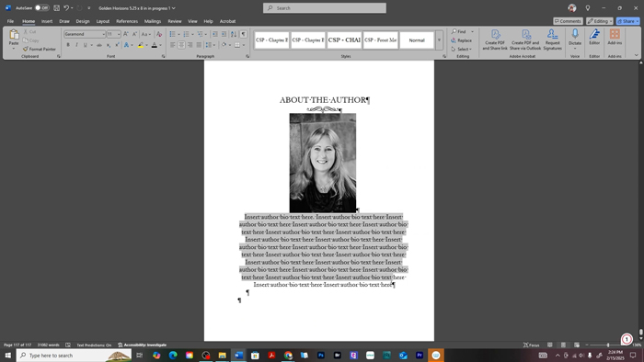Click Create PDF and Share via Outlook
The height and width of the screenshot is (362, 644).
(525, 40)
